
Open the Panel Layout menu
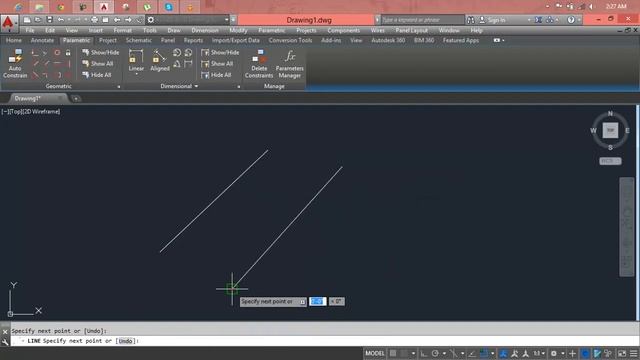[x=411, y=30]
